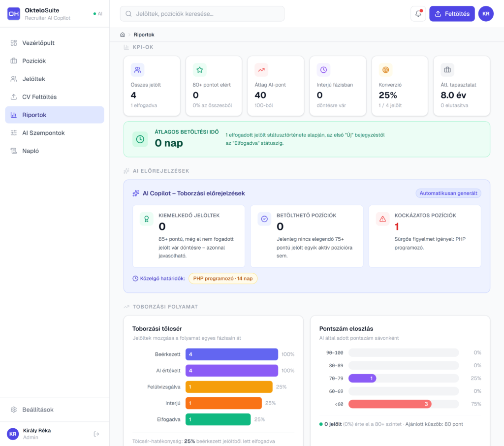Click the green Elfogadva funnel bar
The height and width of the screenshot is (446, 504).
218,419
